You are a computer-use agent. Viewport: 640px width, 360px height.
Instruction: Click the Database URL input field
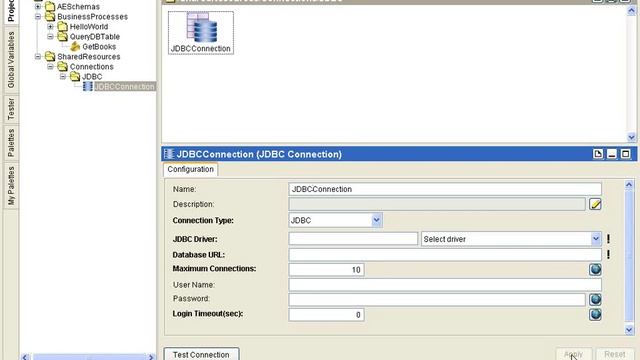[445, 255]
